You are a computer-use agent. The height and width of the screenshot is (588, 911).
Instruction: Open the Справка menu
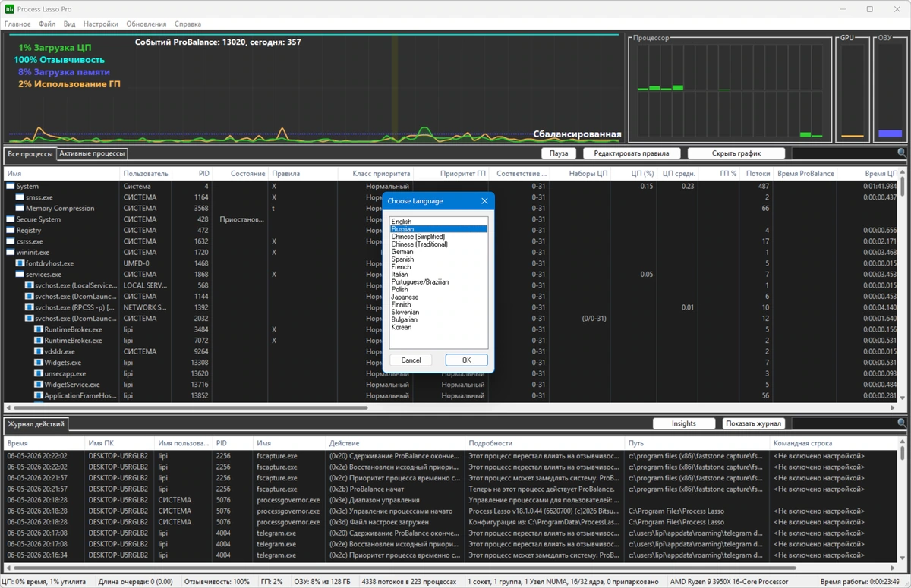point(188,24)
